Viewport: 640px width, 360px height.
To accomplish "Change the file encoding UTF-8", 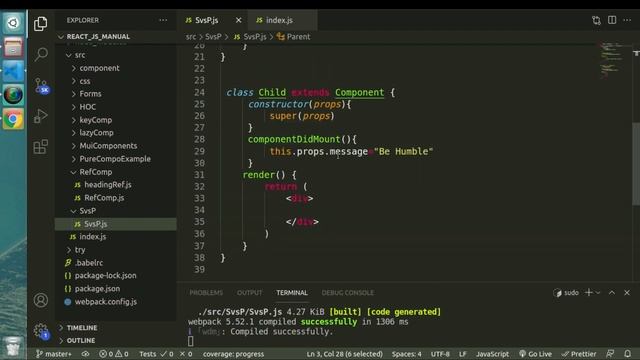I will (x=440, y=354).
